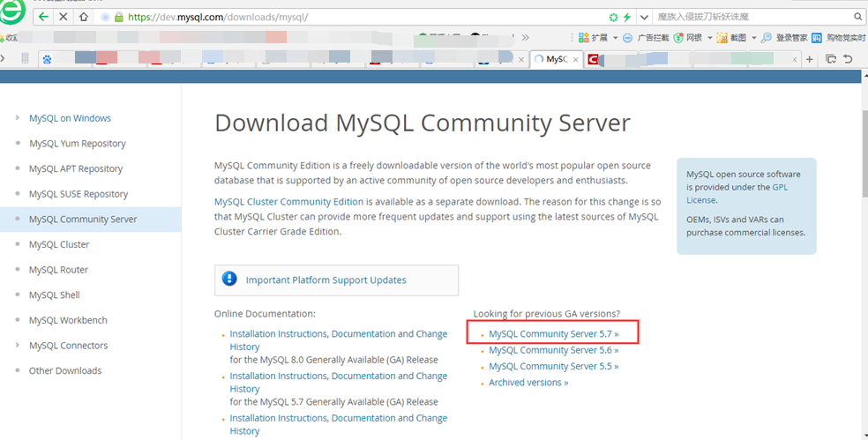Open Archived versions link
Screen dimensions: 868x440
pyautogui.click(x=528, y=382)
